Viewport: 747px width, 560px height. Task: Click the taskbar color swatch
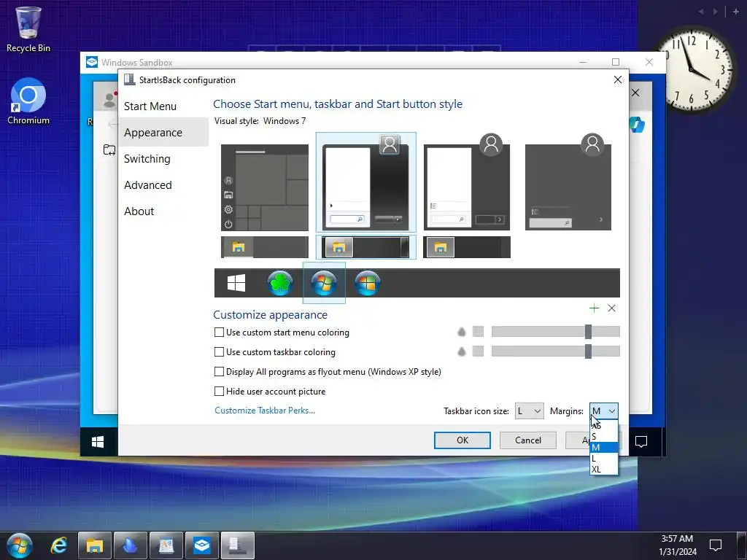(478, 351)
